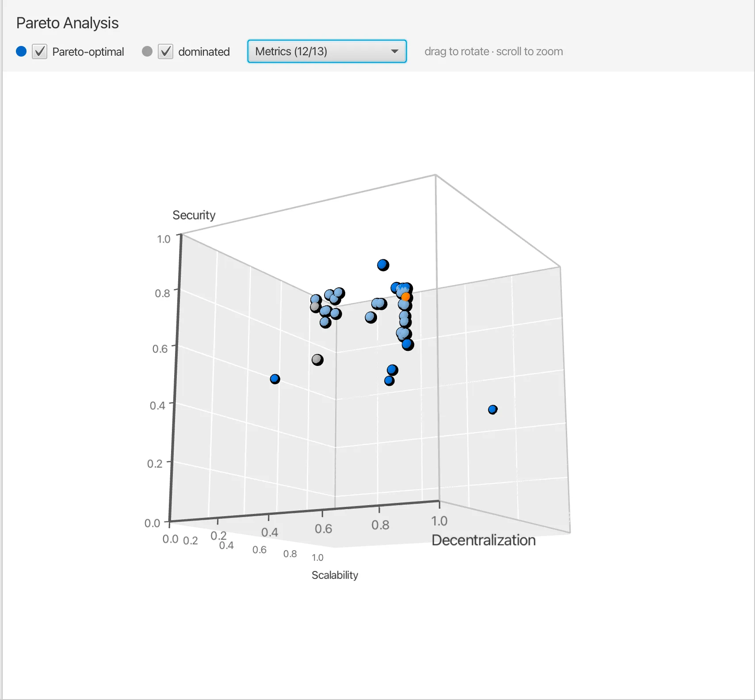
Task: Click the 'Pareto-optimal' legend label
Action: click(88, 52)
